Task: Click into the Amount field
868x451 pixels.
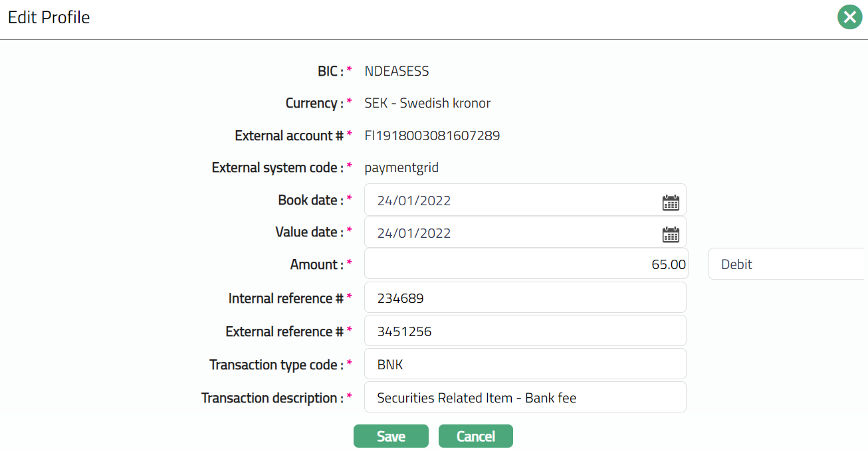Action: coord(525,264)
